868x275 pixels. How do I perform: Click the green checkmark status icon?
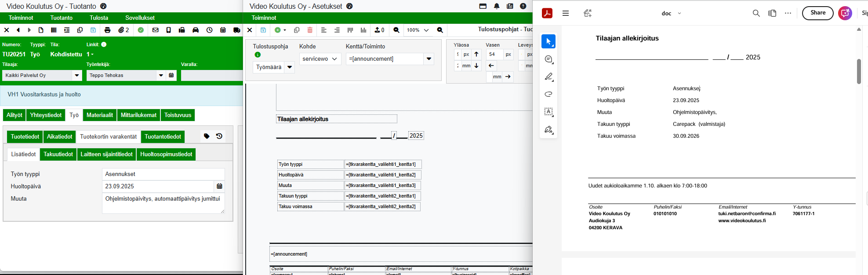(x=141, y=30)
